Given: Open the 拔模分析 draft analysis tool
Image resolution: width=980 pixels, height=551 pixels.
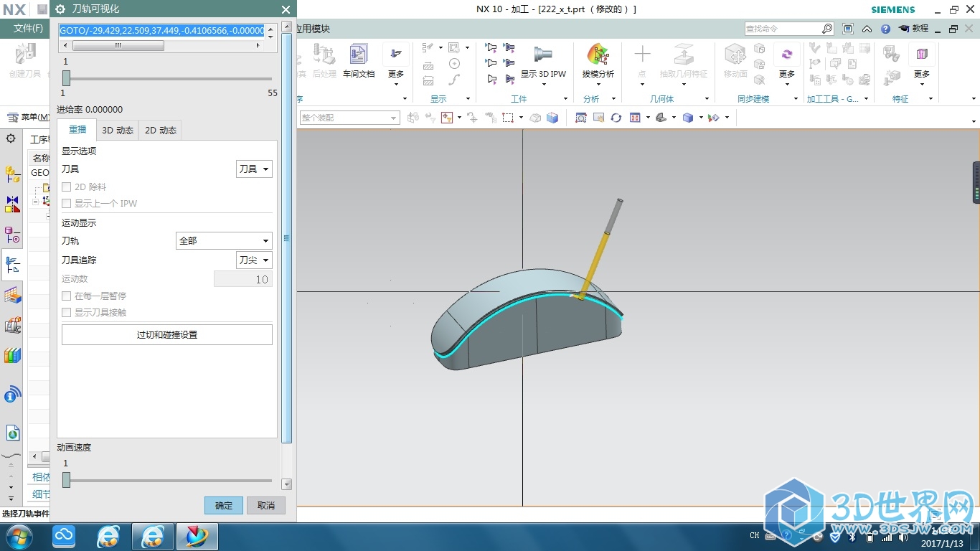Looking at the screenshot, I should [598, 62].
